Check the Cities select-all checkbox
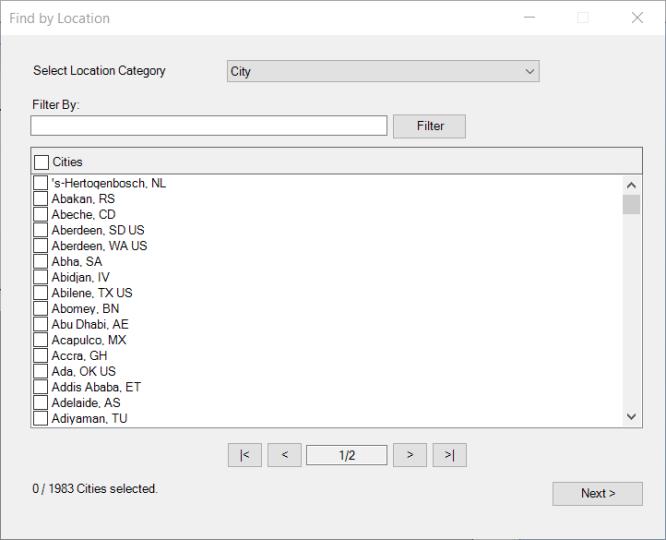This screenshot has width=666, height=540. click(41, 162)
